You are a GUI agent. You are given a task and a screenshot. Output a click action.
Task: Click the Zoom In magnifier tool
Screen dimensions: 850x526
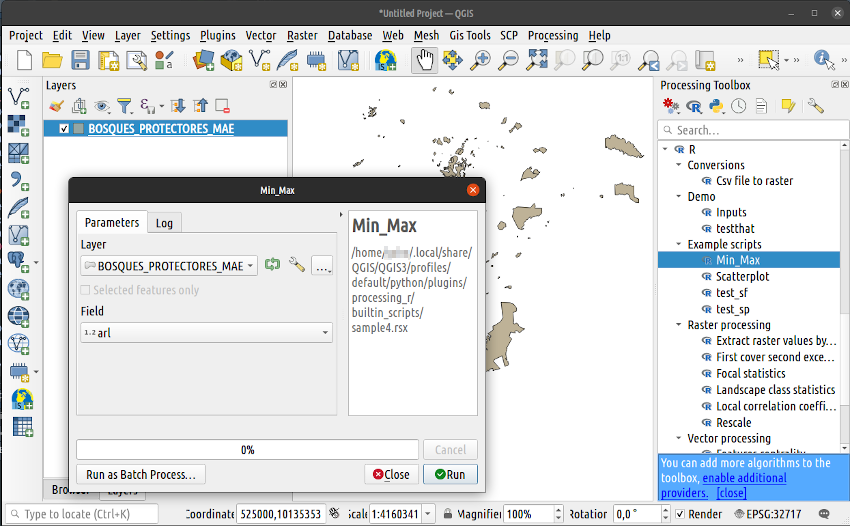point(480,60)
